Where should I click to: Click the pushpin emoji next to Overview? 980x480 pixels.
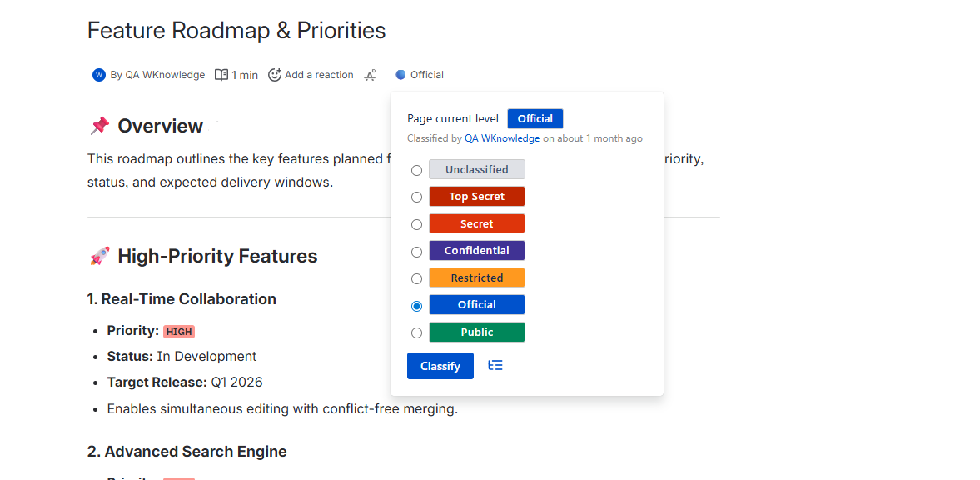click(99, 126)
